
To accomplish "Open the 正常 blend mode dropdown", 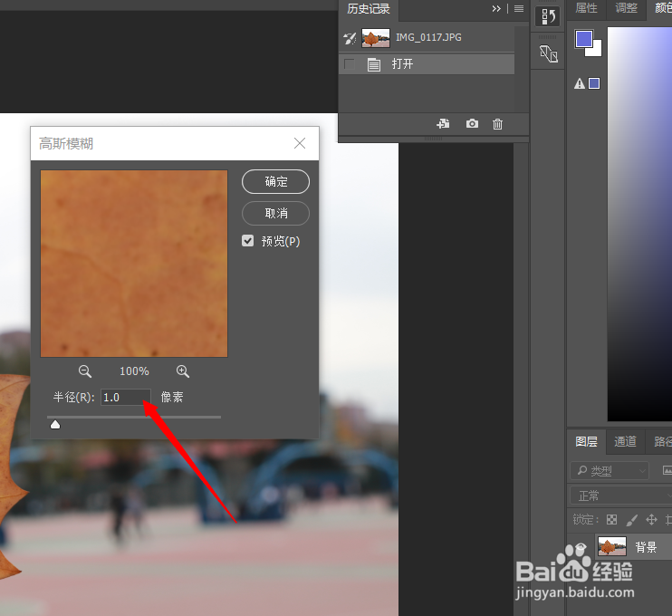I will click(620, 496).
